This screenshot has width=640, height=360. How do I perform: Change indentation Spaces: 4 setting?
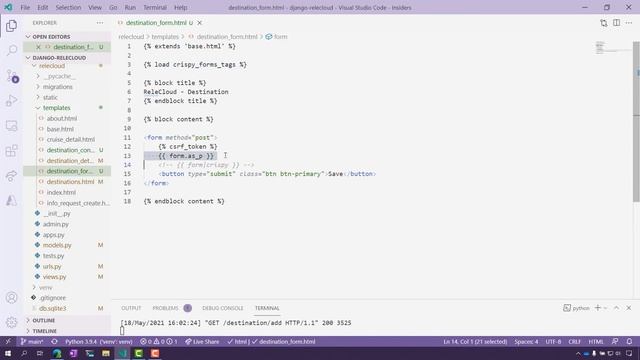pyautogui.click(x=526, y=341)
